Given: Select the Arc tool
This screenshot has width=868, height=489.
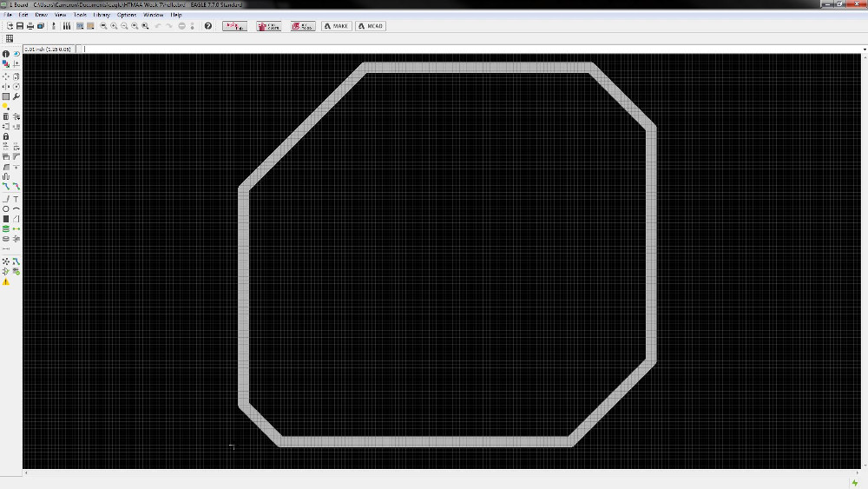Looking at the screenshot, I should coord(16,209).
